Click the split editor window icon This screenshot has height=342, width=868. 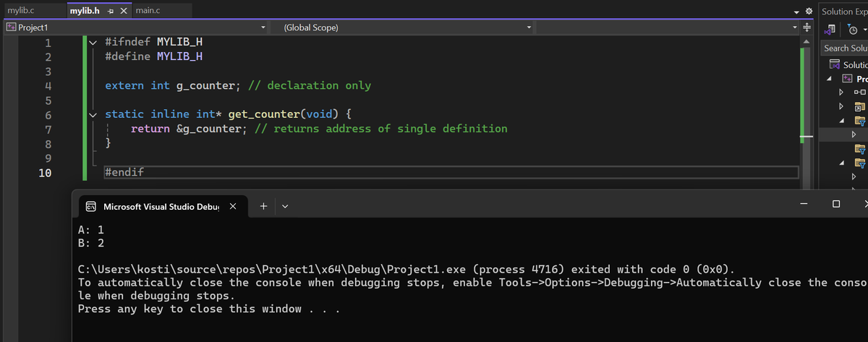[x=806, y=28]
